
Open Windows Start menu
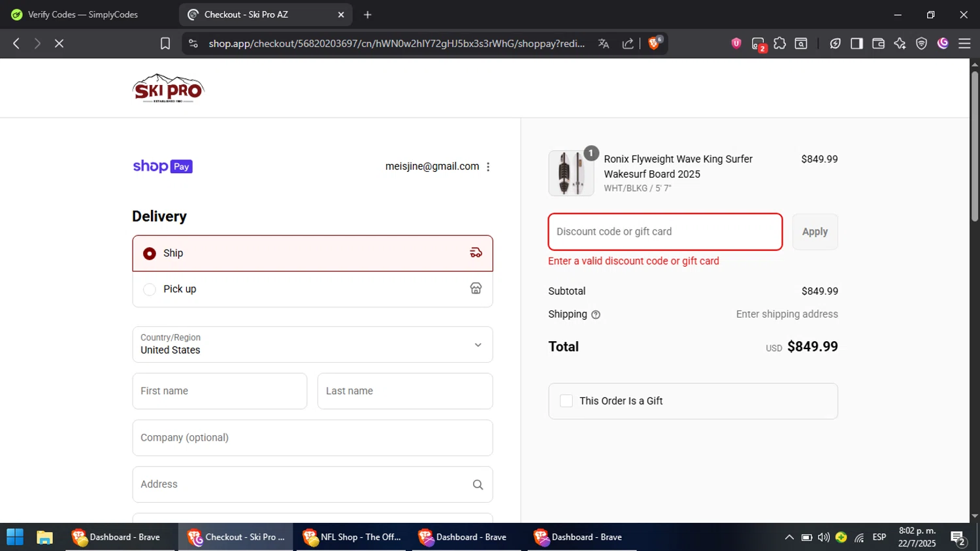(14, 537)
